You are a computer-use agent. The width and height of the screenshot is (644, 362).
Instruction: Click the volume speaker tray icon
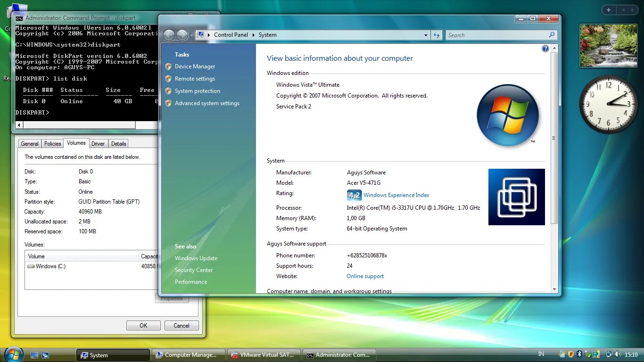coord(618,354)
